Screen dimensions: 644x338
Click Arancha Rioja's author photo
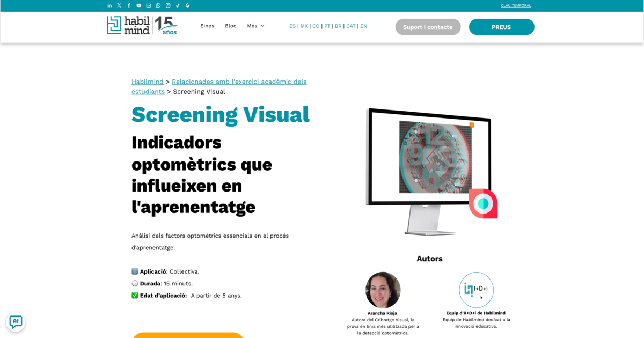click(383, 290)
